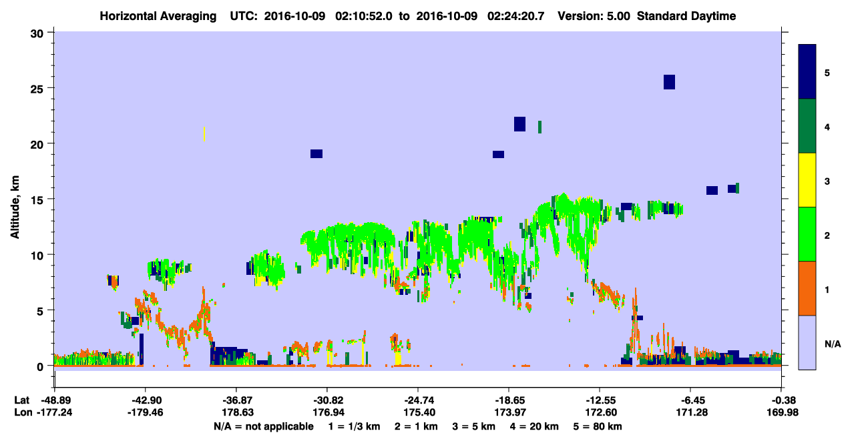868x445 pixels.
Task: Click the latitude value -48.89
Action: click(x=55, y=400)
